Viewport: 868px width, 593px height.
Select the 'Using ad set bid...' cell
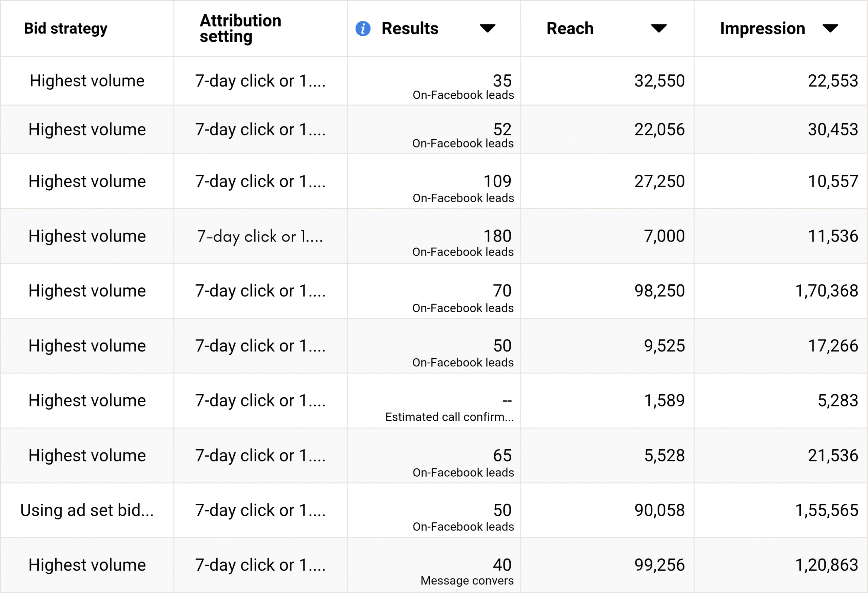point(87,510)
